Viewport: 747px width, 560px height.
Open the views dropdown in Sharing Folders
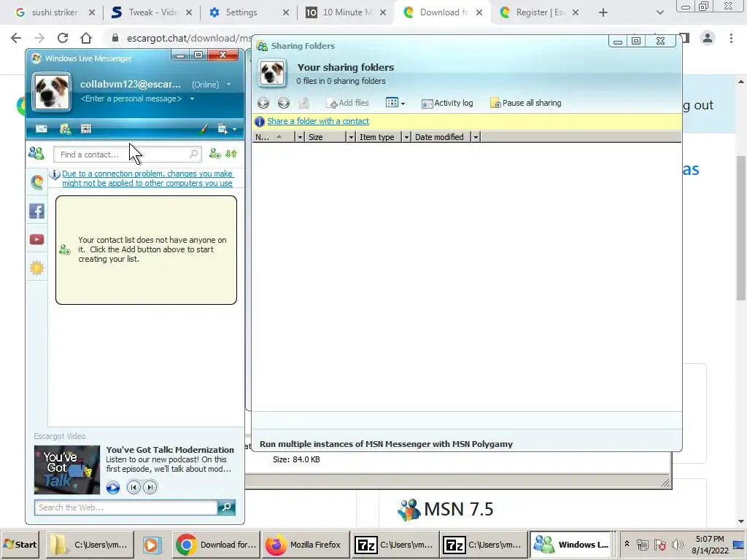click(x=395, y=103)
